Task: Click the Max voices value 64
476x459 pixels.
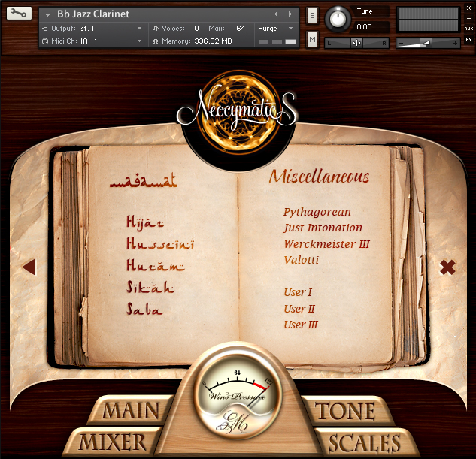Action: (241, 29)
